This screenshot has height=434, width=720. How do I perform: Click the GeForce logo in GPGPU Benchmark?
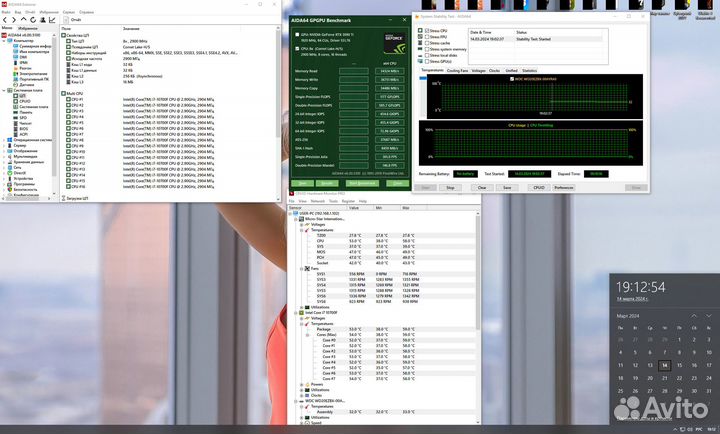coord(394,43)
